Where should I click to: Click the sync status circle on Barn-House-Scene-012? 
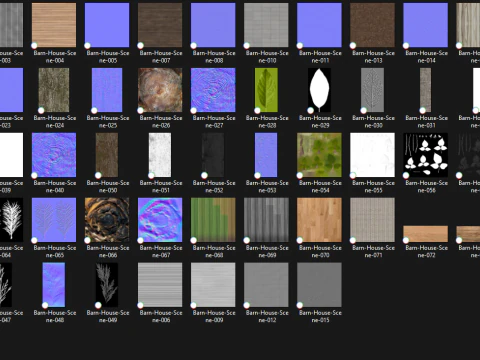(x=247, y=305)
